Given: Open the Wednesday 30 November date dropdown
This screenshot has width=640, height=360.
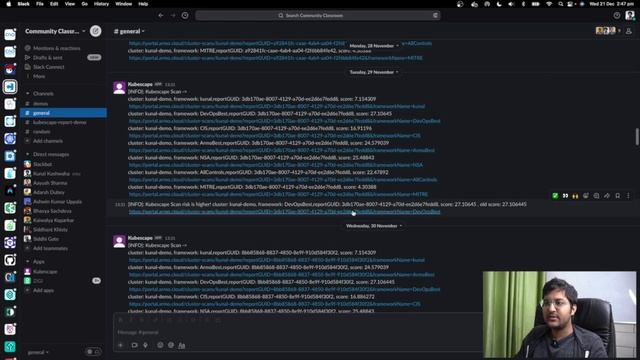Looking at the screenshot, I should click(x=373, y=226).
